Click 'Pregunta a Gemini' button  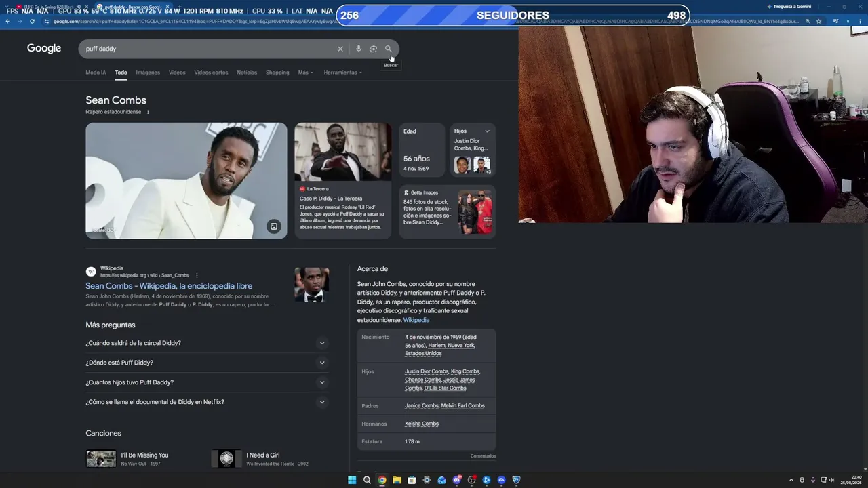pyautogui.click(x=789, y=7)
